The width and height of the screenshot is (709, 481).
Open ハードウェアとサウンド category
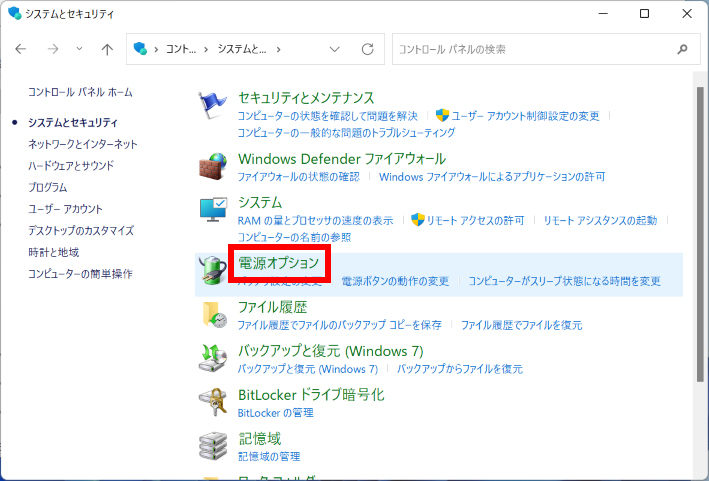[71, 166]
